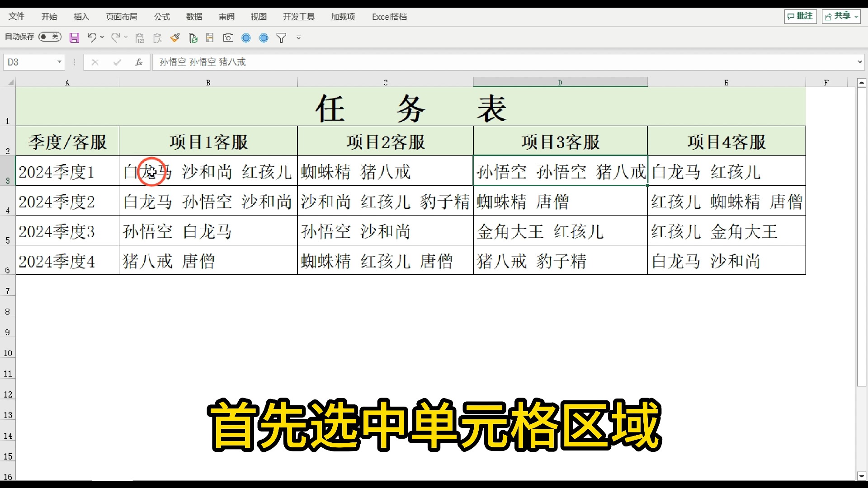Open the Name Box dropdown arrow

(59, 62)
